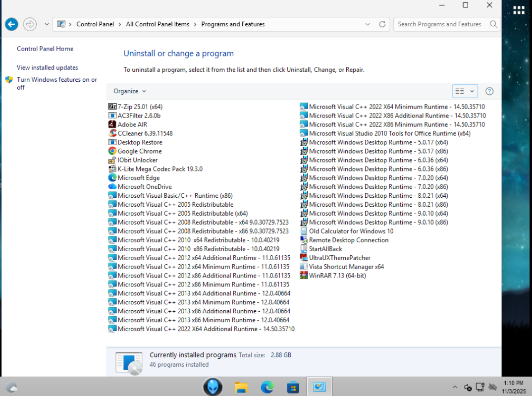Open the Control Panel Home link
The height and width of the screenshot is (396, 532).
(45, 49)
